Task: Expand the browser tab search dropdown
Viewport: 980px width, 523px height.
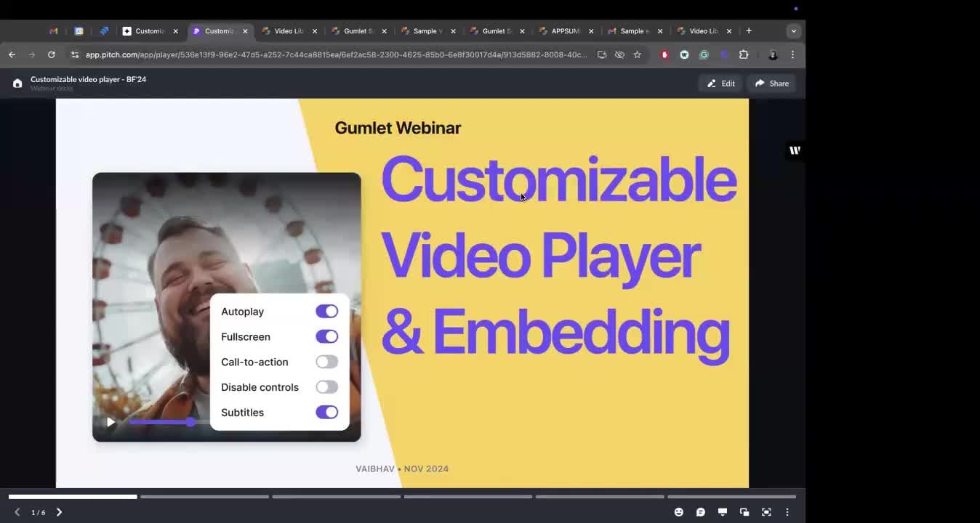Action: [793, 31]
